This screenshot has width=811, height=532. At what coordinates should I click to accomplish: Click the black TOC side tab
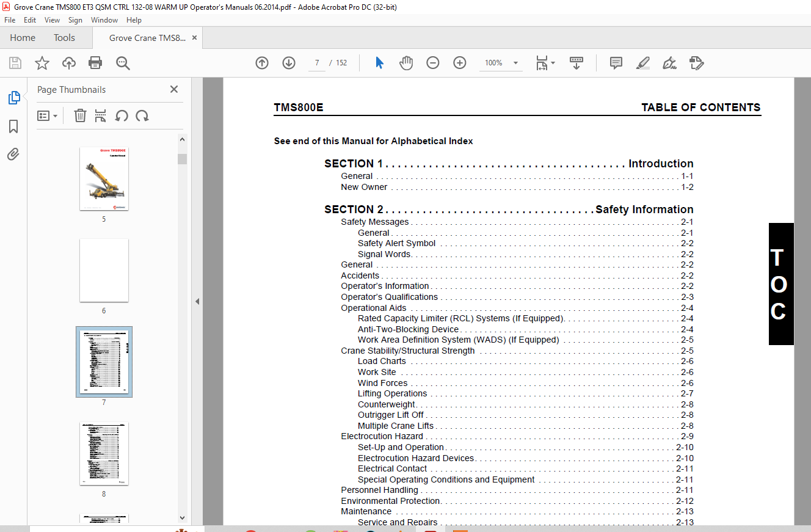(781, 284)
